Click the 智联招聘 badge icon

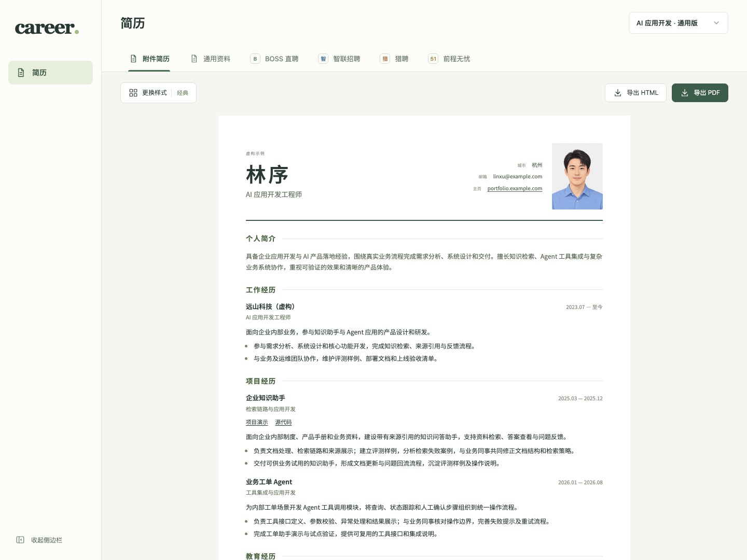[323, 59]
